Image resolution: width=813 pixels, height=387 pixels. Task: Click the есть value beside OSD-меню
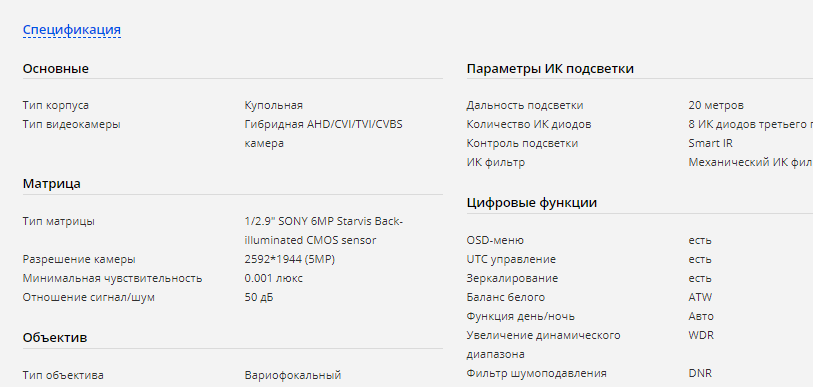tap(700, 241)
